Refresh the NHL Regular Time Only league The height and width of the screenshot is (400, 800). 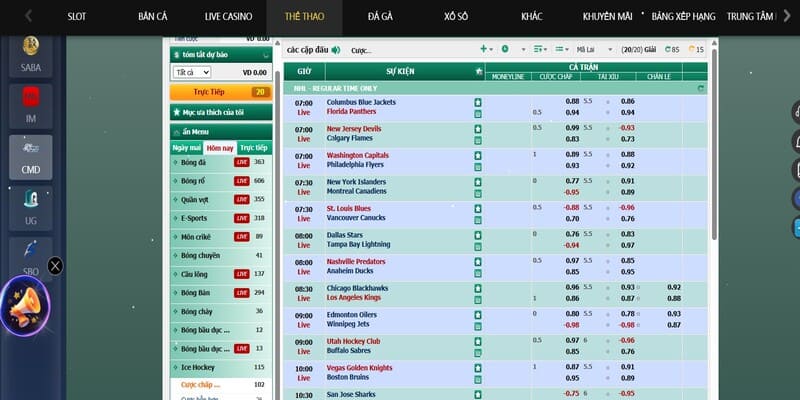(x=701, y=88)
